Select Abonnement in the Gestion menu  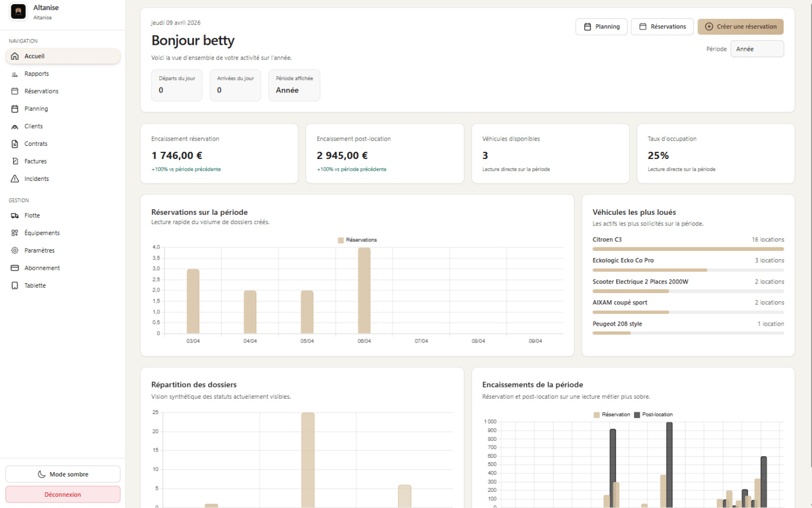point(42,268)
